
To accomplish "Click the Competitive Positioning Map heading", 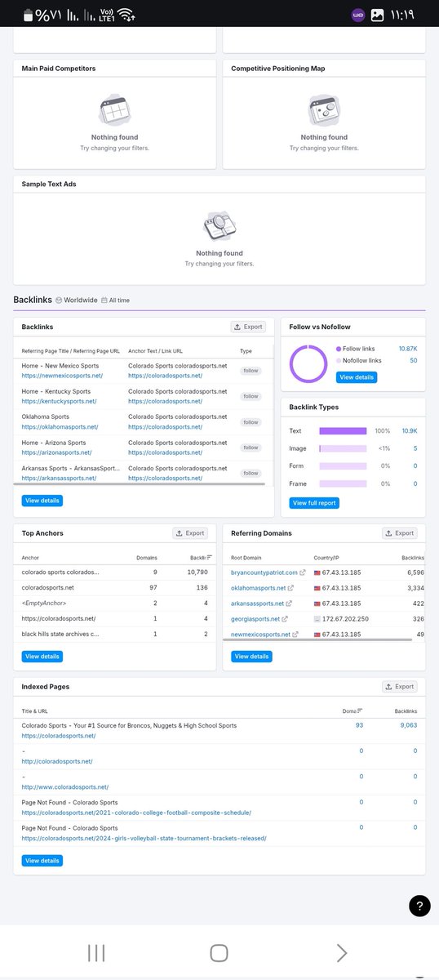I will pos(278,69).
